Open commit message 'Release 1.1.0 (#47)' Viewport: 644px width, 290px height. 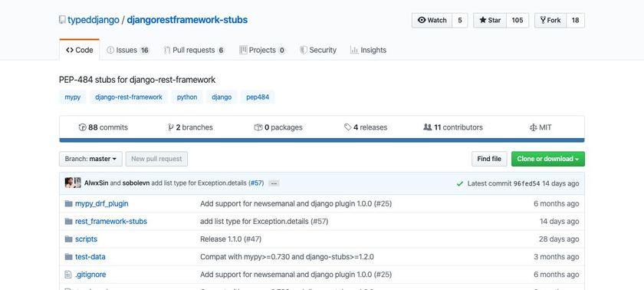(x=231, y=239)
